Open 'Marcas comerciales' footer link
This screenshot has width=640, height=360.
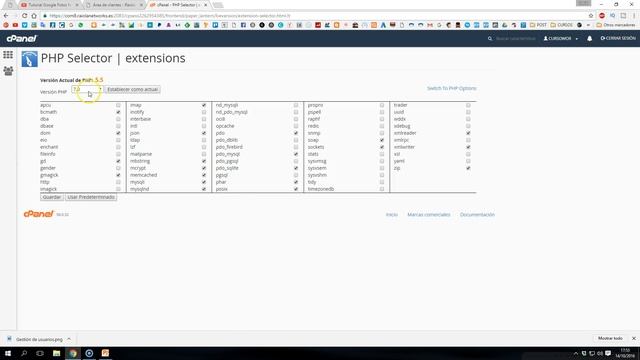pyautogui.click(x=429, y=215)
